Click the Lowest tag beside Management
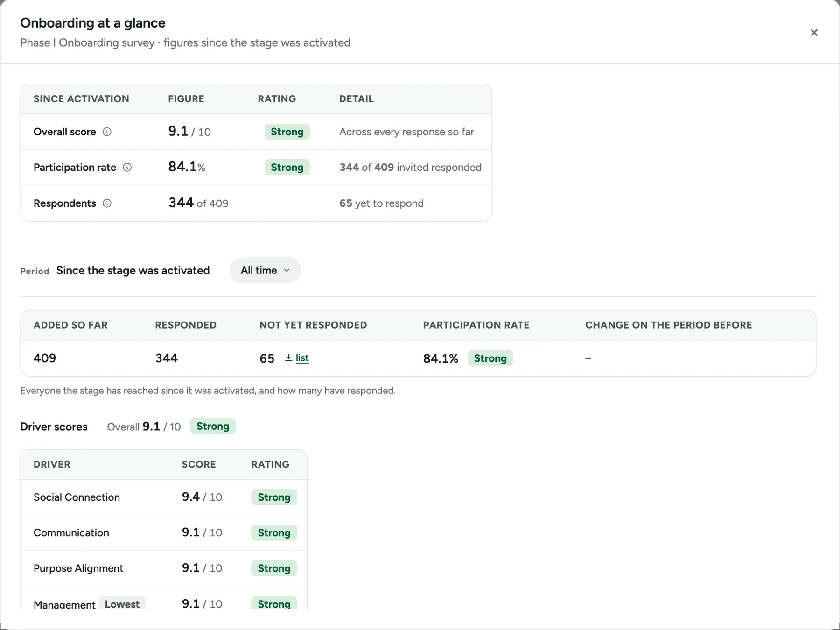The height and width of the screenshot is (630, 840). [122, 603]
